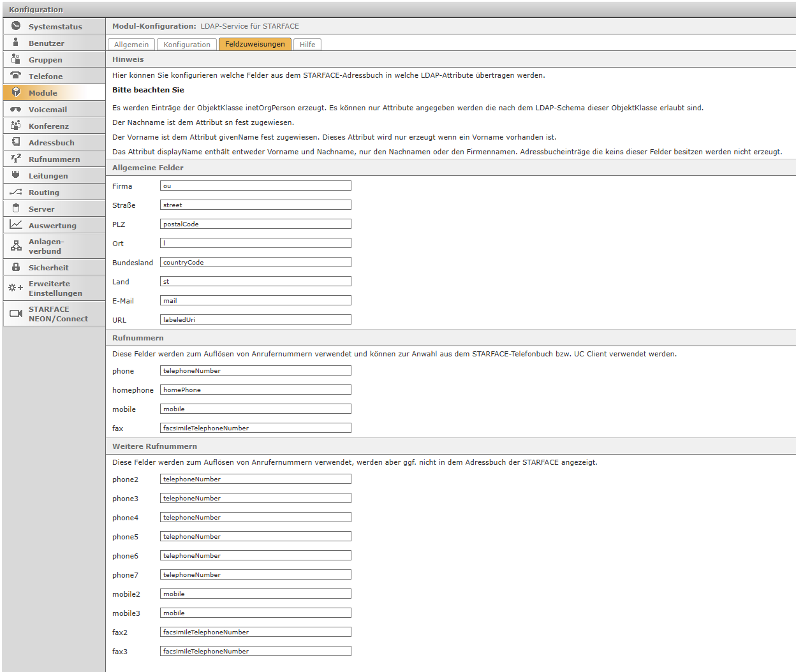Open Routing using its arrow icon
This screenshot has height=672, width=796.
[x=16, y=192]
